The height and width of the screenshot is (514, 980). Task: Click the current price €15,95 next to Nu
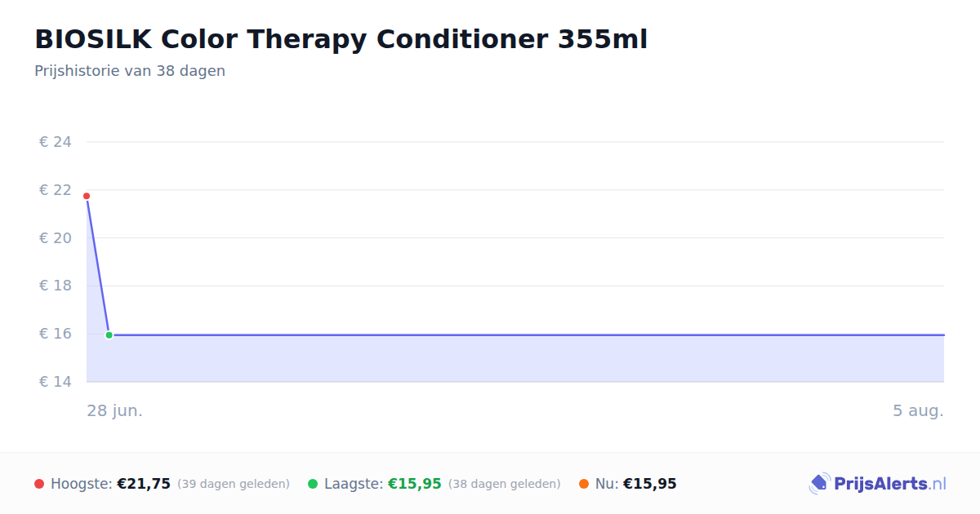650,484
